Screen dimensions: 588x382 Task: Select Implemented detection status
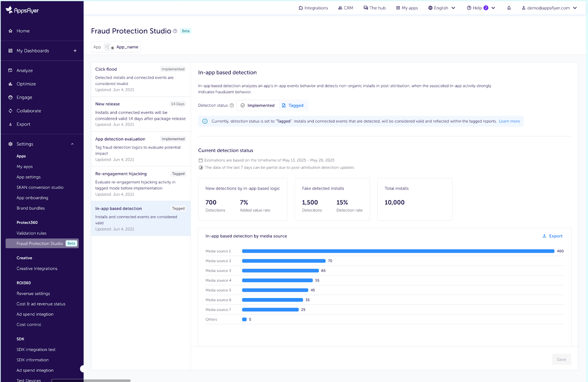pyautogui.click(x=258, y=106)
